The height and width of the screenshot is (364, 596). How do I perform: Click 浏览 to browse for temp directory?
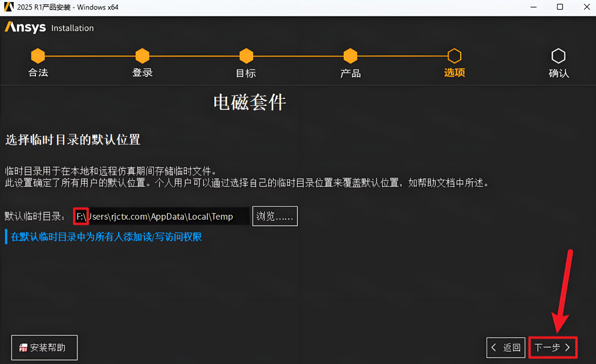275,216
